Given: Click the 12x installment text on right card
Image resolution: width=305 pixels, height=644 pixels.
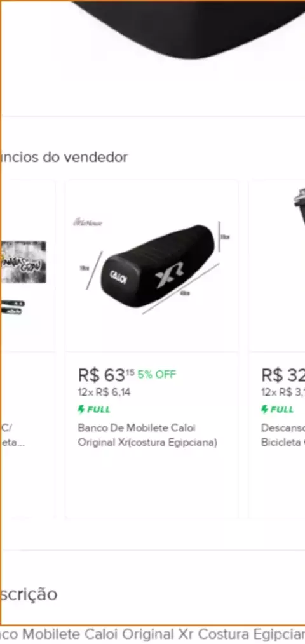Looking at the screenshot, I should pos(283,392).
